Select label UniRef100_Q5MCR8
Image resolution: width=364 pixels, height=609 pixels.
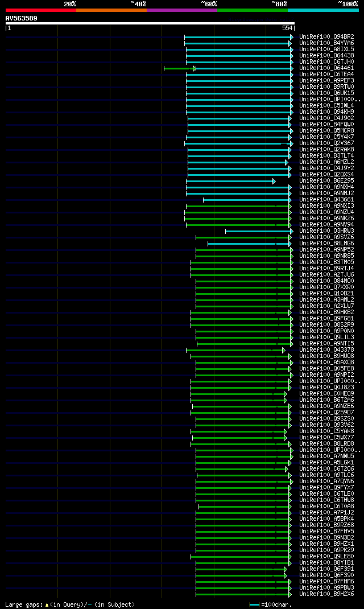[326, 130]
